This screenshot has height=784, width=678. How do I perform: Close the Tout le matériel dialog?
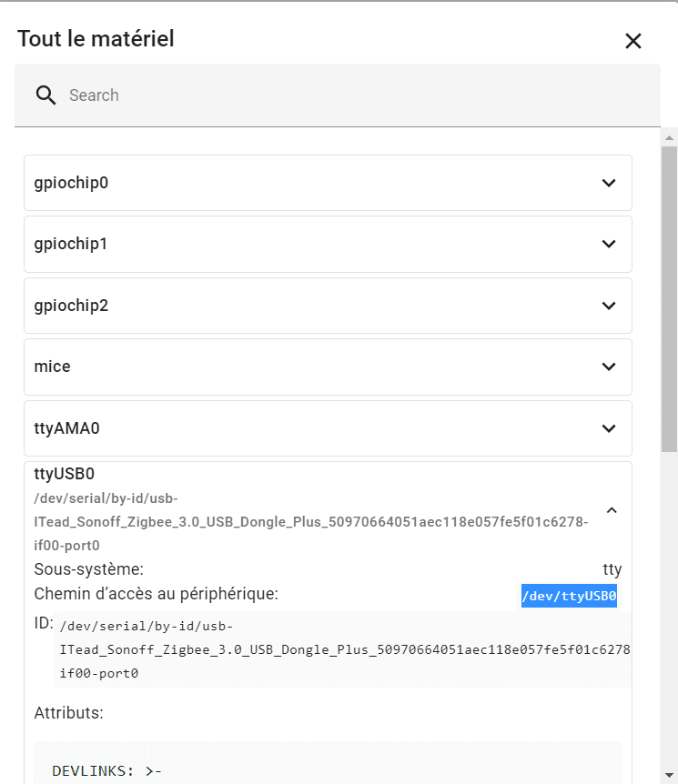(633, 41)
